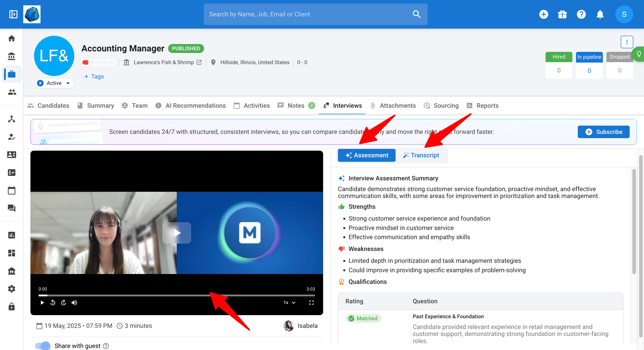The height and width of the screenshot is (350, 644).
Task: Skip the video forward ten seconds
Action: tap(64, 303)
